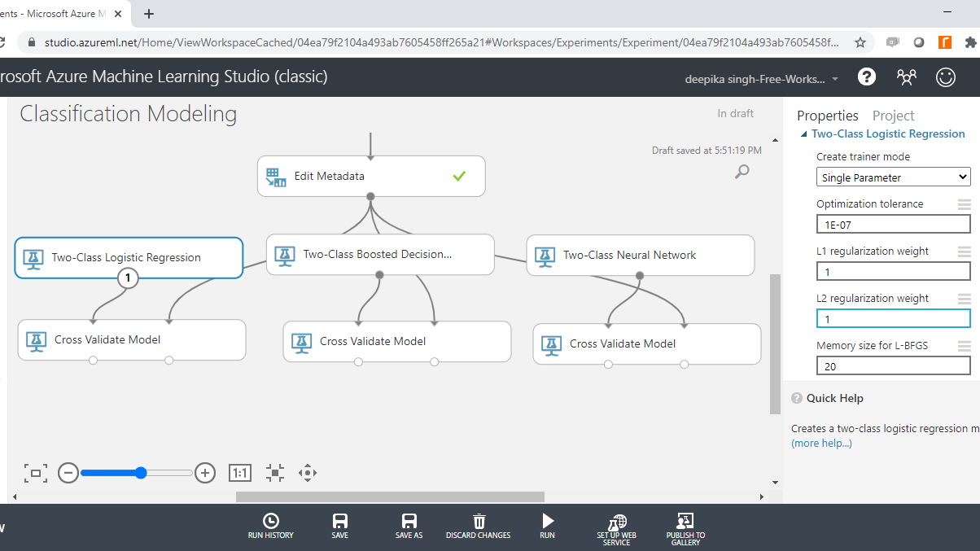Select the Edit Metadata module icon
The width and height of the screenshot is (980, 551).
[x=276, y=177]
